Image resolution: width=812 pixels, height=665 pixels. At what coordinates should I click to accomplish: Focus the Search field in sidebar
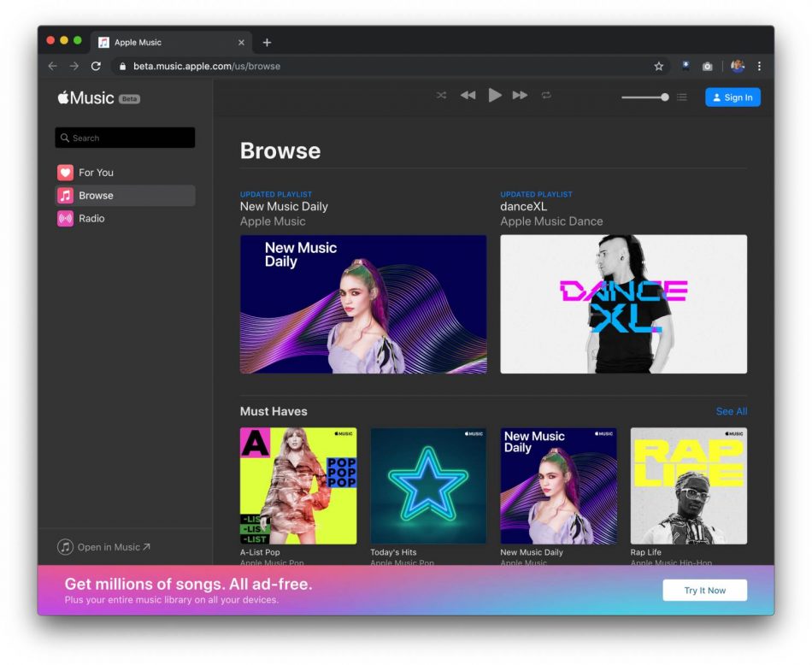125,138
